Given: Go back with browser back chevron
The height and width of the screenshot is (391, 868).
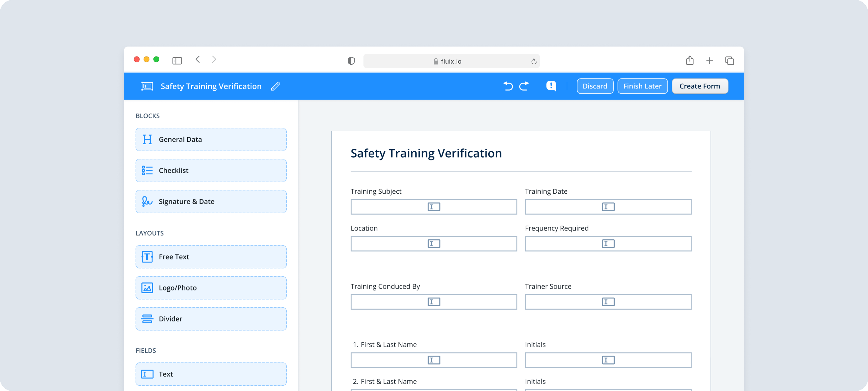Looking at the screenshot, I should [198, 59].
